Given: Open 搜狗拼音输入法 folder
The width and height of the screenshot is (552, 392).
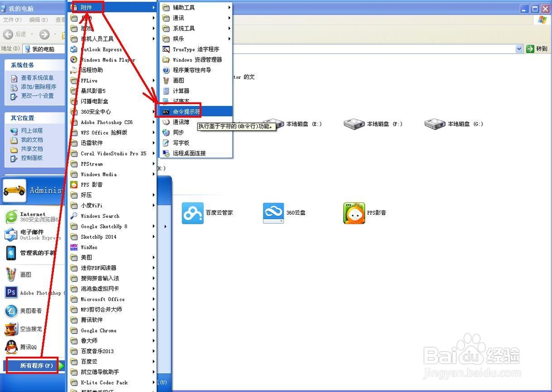Looking at the screenshot, I should pyautogui.click(x=113, y=278).
